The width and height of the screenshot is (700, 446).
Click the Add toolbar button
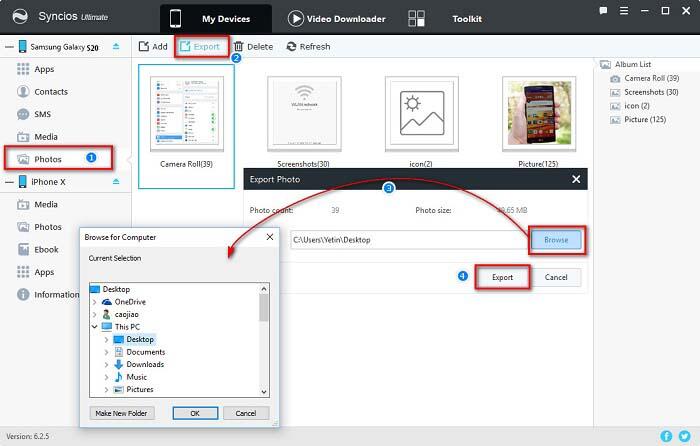point(145,46)
